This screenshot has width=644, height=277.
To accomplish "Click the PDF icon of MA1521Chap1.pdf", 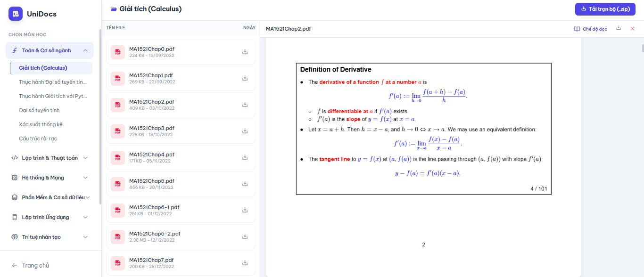I will [117, 78].
